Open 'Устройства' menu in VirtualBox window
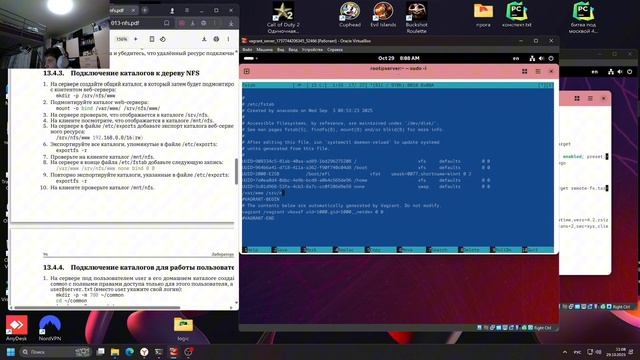 (312, 50)
